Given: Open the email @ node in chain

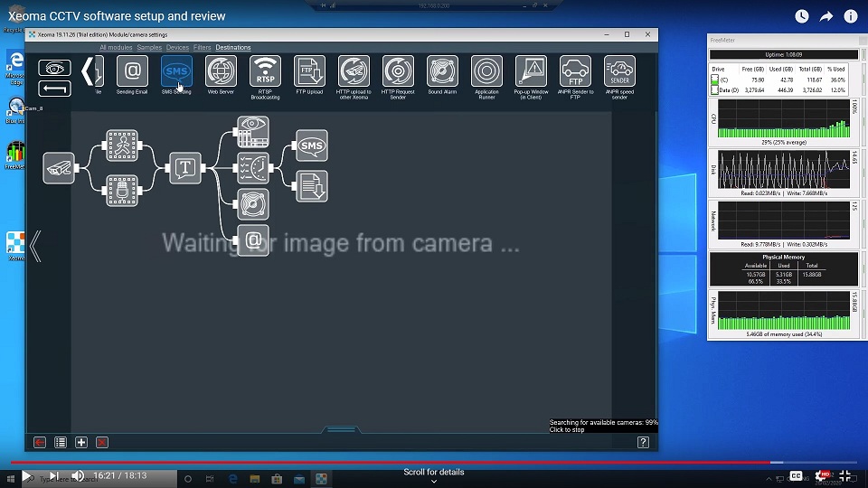Looking at the screenshot, I should [x=253, y=240].
